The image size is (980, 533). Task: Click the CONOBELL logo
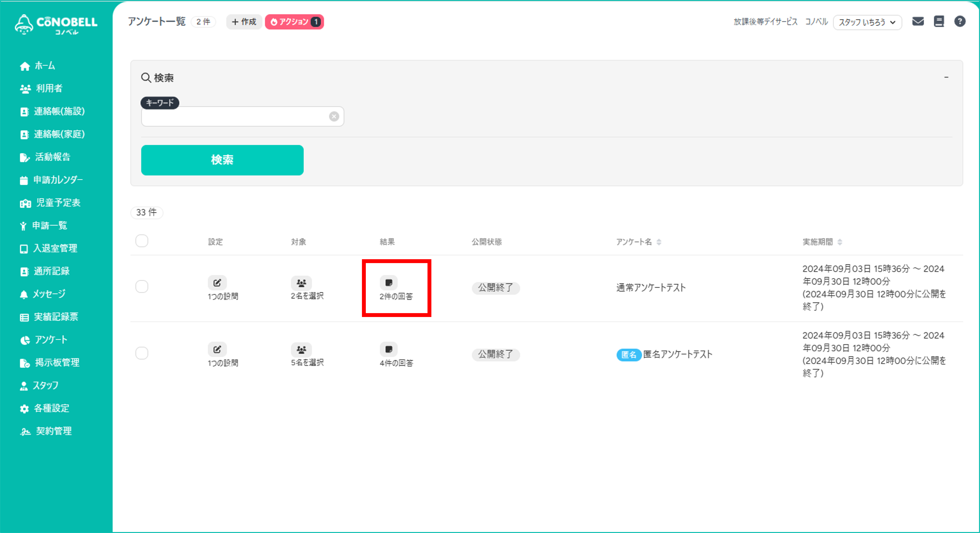[x=56, y=24]
